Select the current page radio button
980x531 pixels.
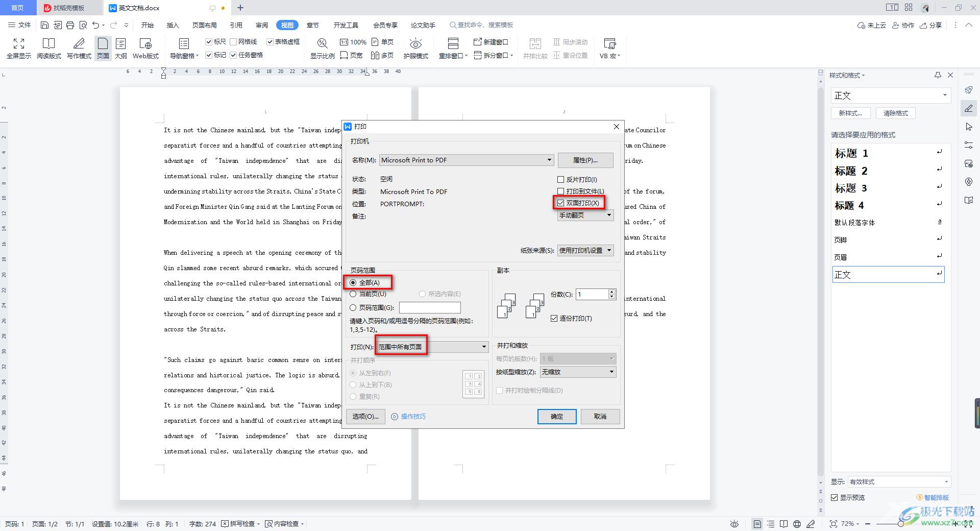[x=353, y=294]
